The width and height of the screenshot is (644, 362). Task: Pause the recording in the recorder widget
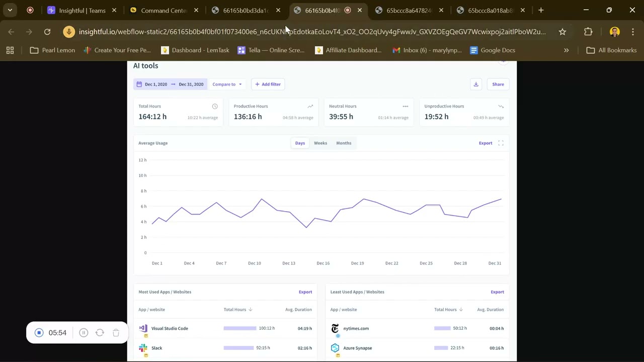tap(84, 333)
